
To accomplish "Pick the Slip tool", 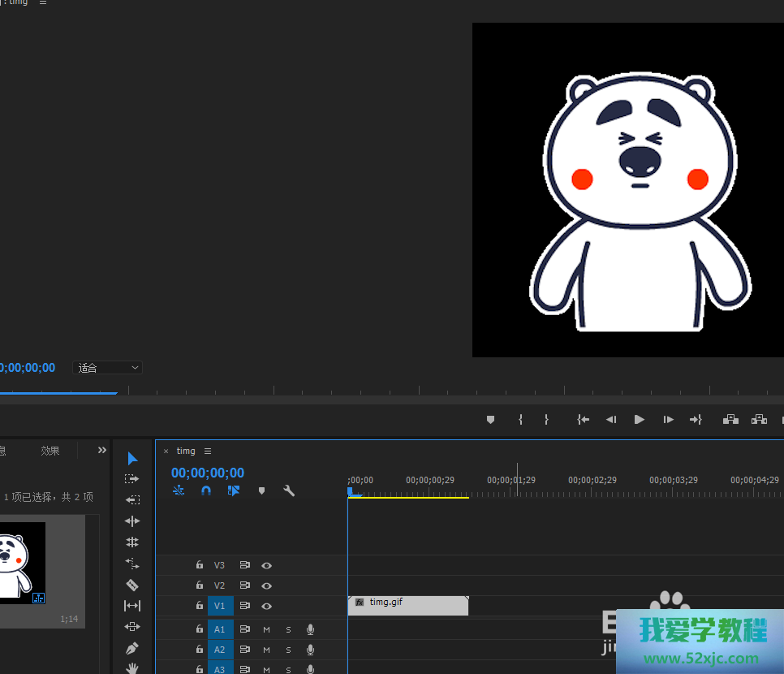I will pos(132,606).
